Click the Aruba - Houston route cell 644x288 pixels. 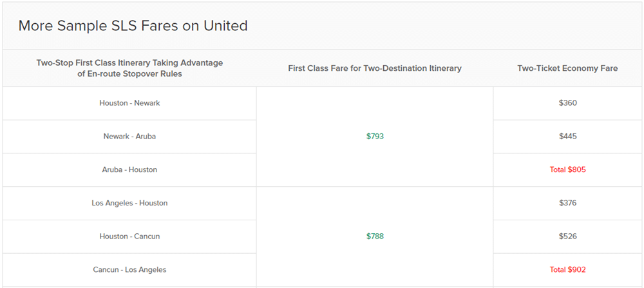pyautogui.click(x=129, y=170)
